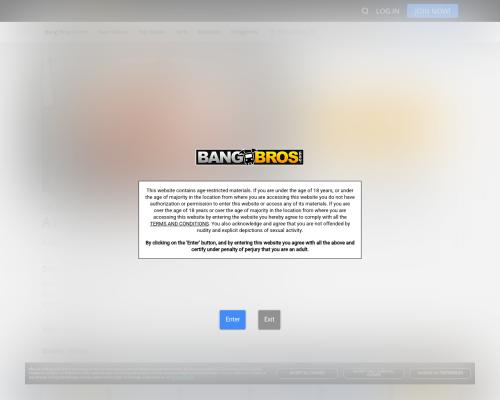Screen dimensions: 500x400
Task: Select the third blurred navigation menu item
Action: click(152, 32)
